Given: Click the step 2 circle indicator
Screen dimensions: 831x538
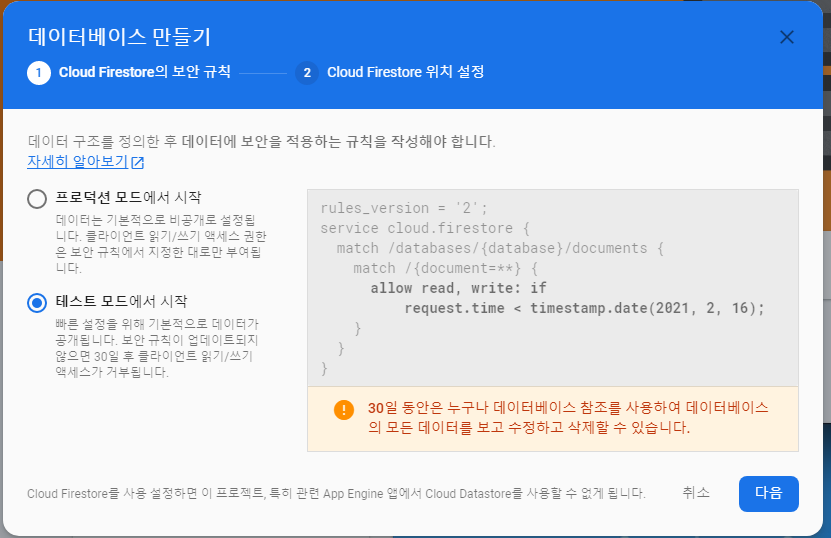Looking at the screenshot, I should [307, 73].
